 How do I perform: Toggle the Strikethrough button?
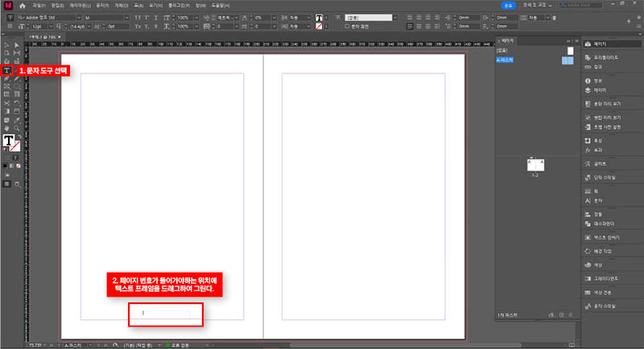tap(155, 27)
